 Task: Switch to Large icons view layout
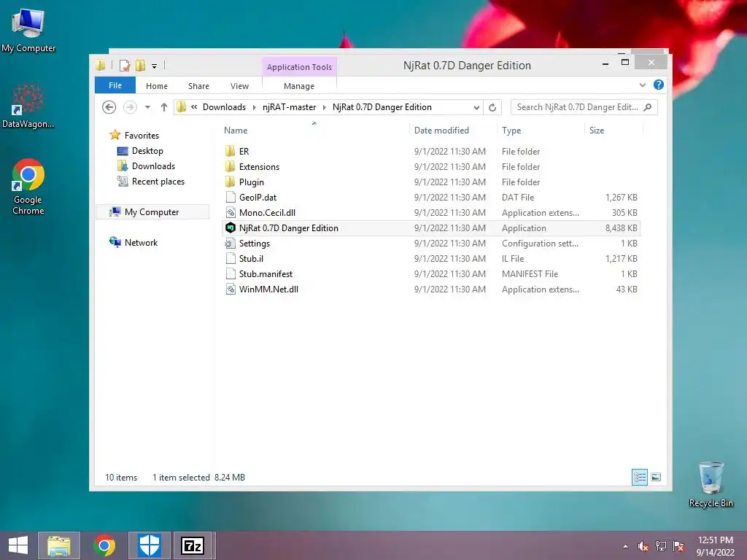(x=656, y=477)
